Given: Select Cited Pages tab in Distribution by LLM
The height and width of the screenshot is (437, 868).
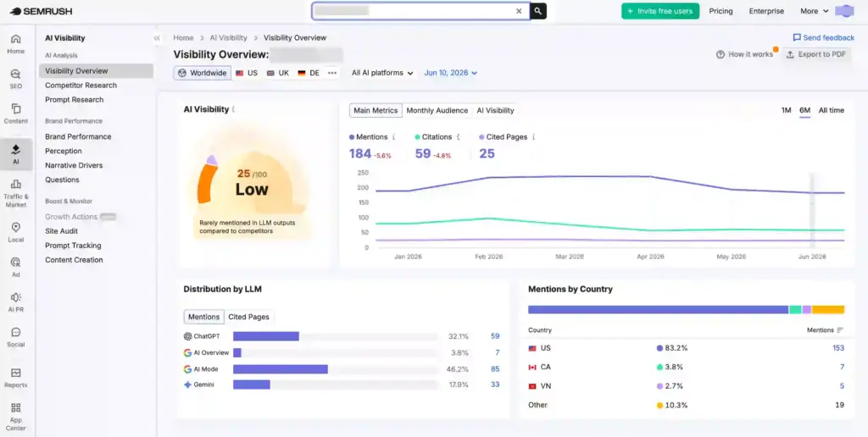Looking at the screenshot, I should tap(248, 317).
